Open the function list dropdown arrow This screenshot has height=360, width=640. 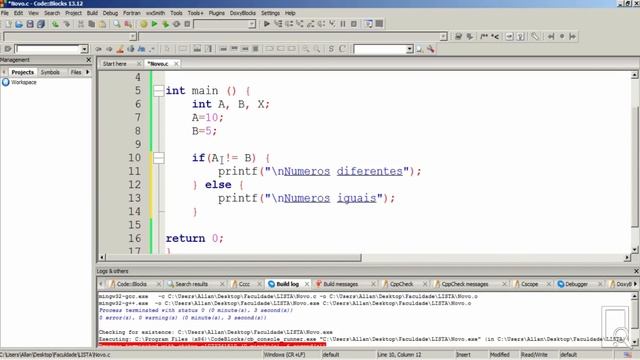(x=443, y=37)
